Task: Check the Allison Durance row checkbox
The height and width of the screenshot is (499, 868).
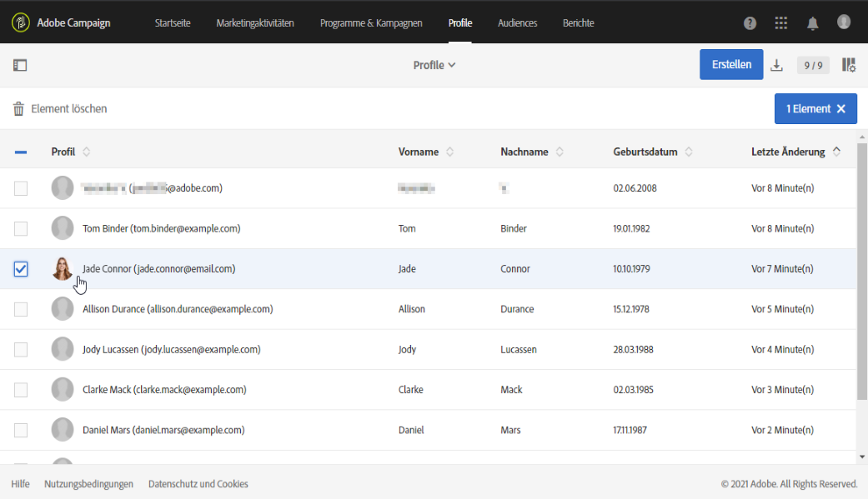Action: (x=21, y=310)
